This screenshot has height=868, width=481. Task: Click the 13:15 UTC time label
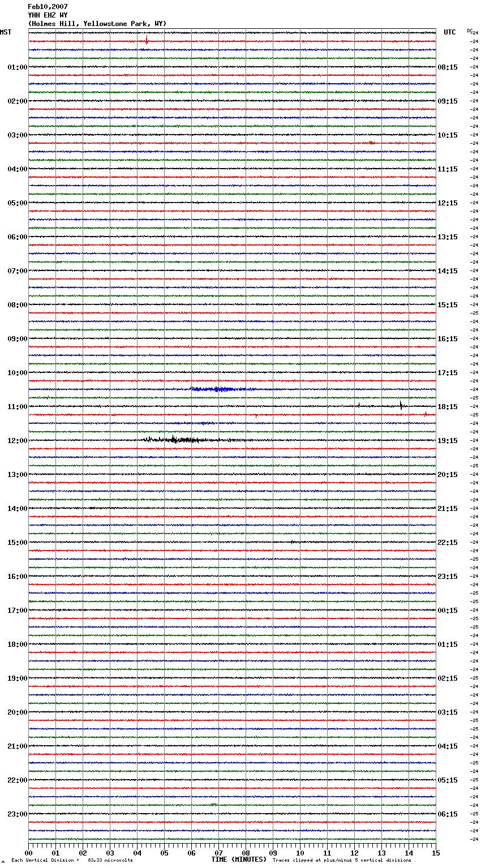448,237
